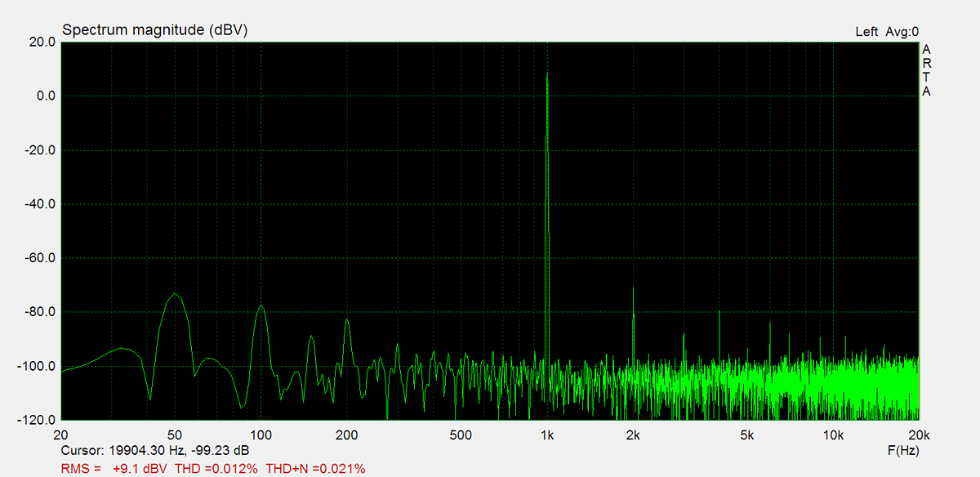Click the 150 Hz peak on the plot
Viewport: 980px width, 477px height.
(311, 337)
